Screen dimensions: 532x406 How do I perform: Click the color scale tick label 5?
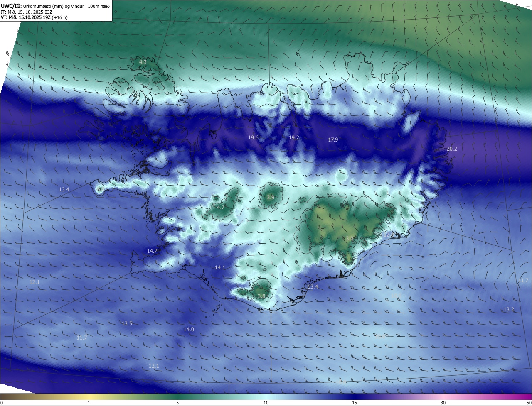pos(177,403)
